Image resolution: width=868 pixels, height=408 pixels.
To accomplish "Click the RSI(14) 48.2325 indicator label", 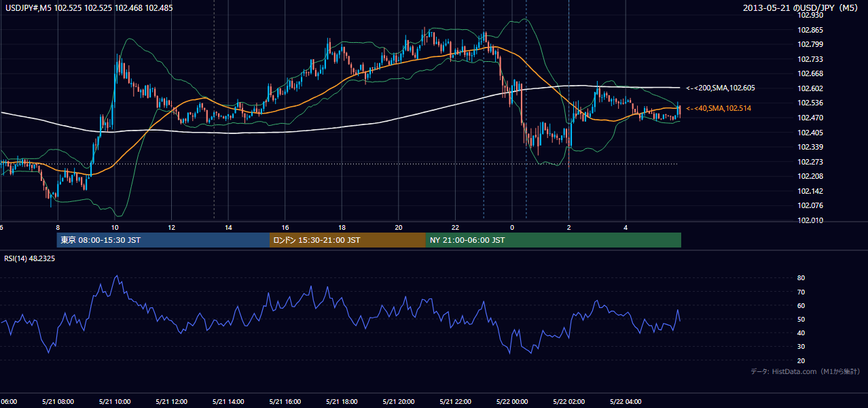I will point(29,258).
